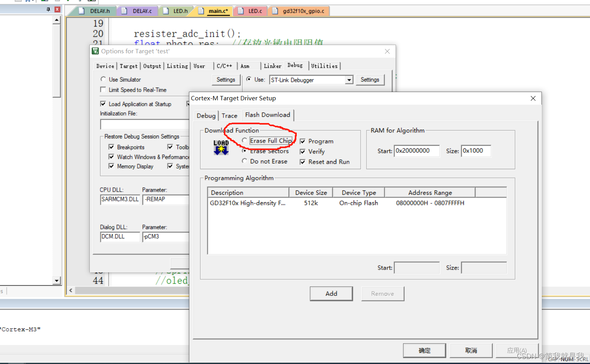Select the Use Simulator radio button
The image size is (590, 364).
[103, 79]
